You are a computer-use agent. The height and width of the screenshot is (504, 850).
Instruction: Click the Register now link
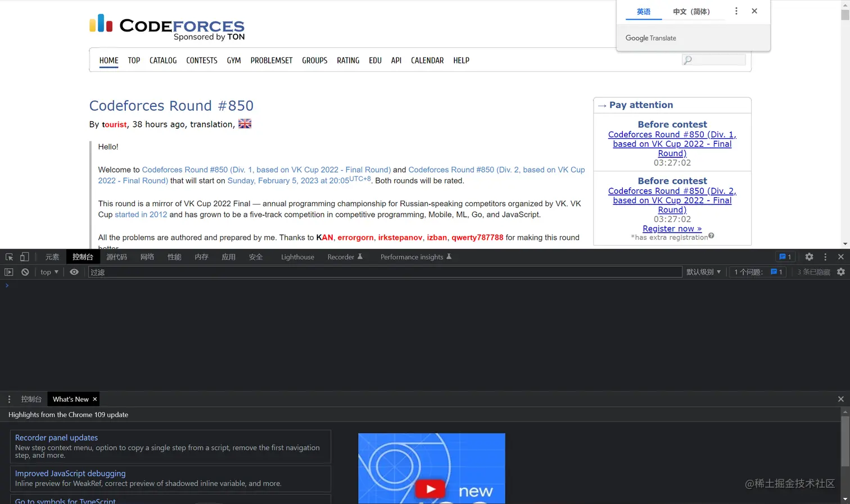click(672, 229)
